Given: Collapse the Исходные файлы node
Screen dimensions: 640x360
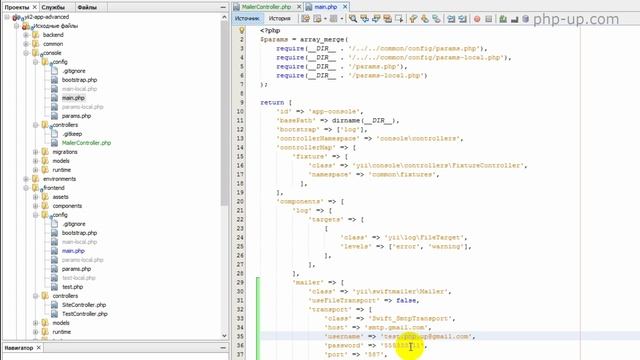Looking at the screenshot, I should [17, 26].
